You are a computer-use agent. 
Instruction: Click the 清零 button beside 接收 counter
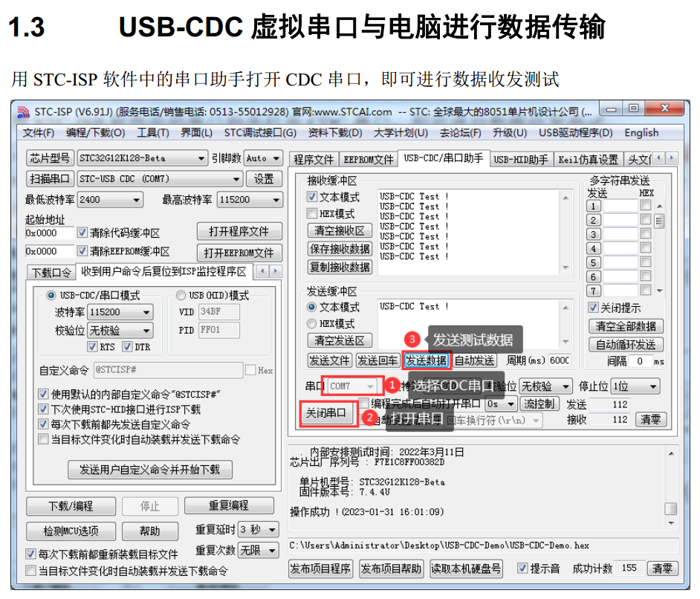(651, 420)
